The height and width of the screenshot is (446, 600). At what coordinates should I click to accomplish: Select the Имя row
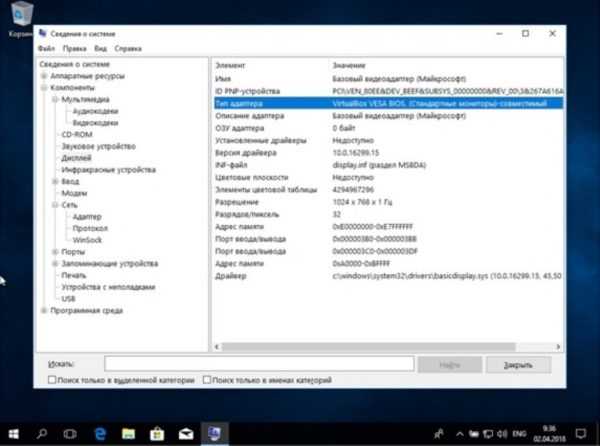[388, 79]
